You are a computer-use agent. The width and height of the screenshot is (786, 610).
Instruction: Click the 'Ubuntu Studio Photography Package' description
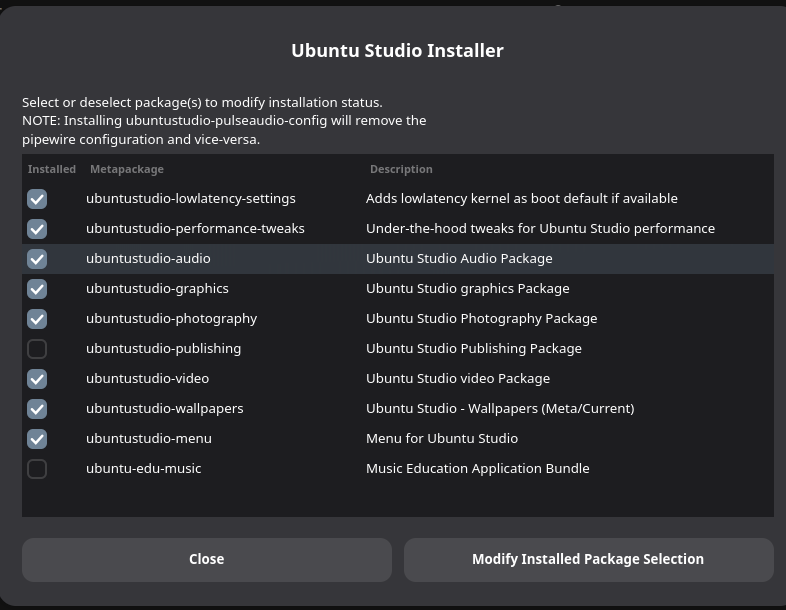click(x=481, y=319)
